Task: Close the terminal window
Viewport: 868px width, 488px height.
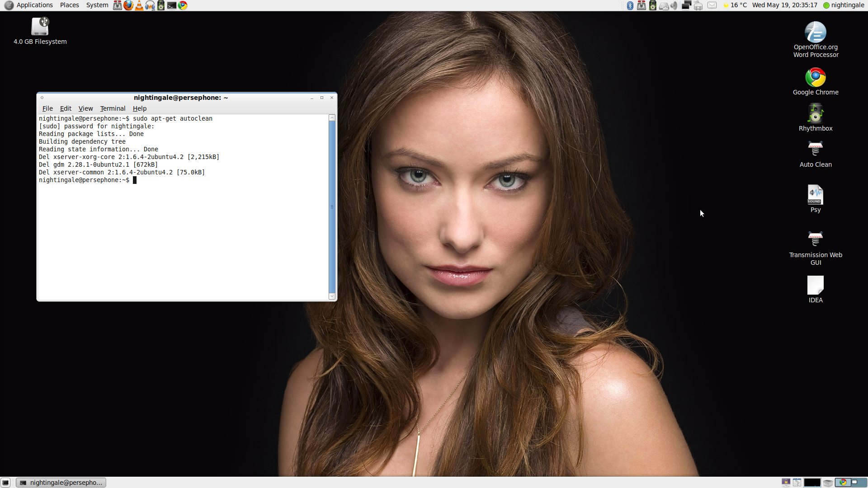Action: pyautogui.click(x=332, y=98)
